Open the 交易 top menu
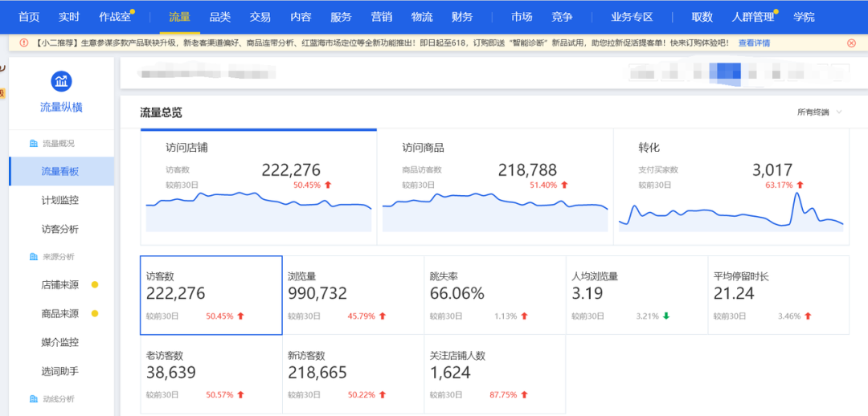Viewport: 868px width, 416px height. tap(260, 17)
